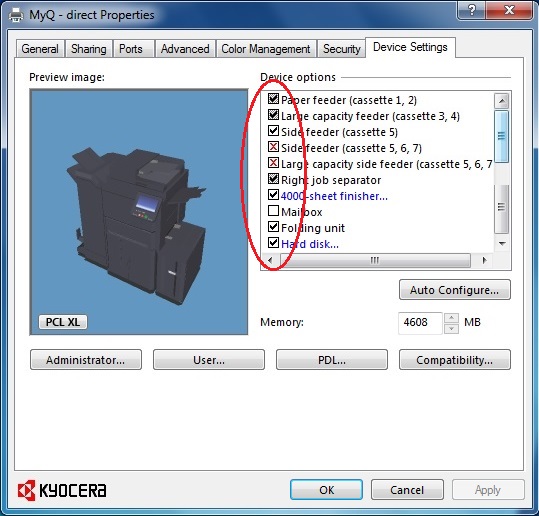Toggle Side feeder (cassette 5) checkbox
The width and height of the screenshot is (539, 516).
273,131
